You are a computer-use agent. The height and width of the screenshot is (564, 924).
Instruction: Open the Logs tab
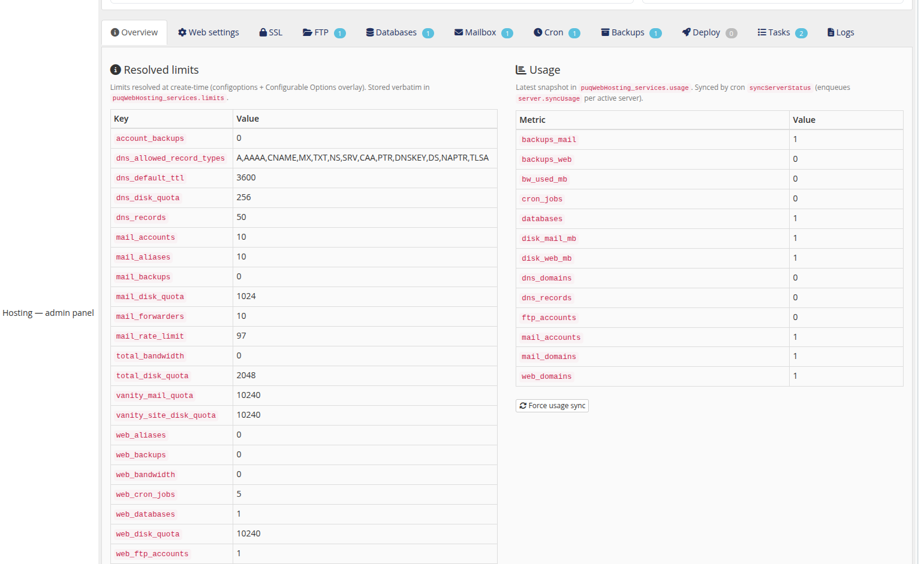[x=841, y=32]
